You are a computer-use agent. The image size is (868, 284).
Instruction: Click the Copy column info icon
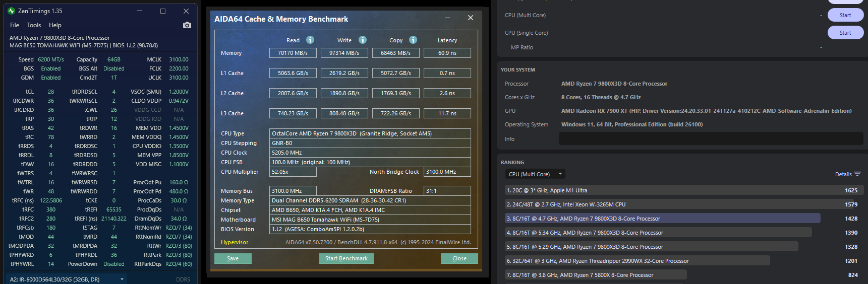[x=413, y=40]
